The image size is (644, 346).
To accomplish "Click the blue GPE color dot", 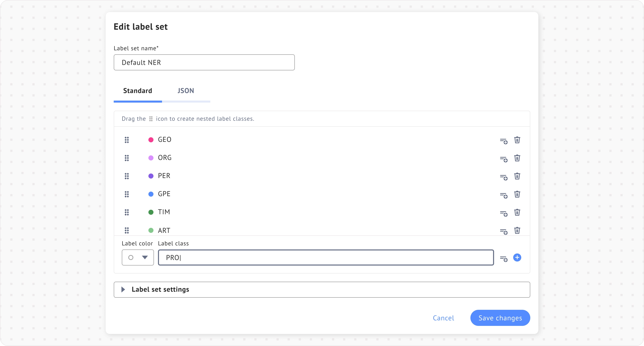I will click(x=151, y=194).
